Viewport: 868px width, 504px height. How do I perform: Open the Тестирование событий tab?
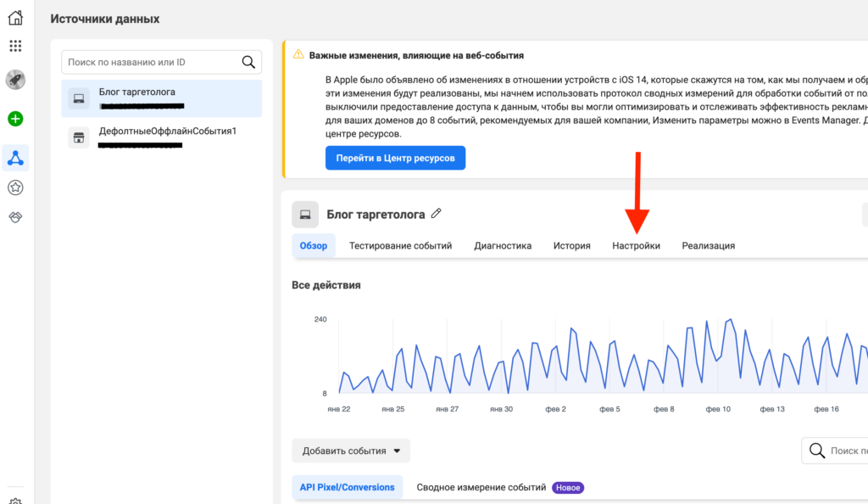pyautogui.click(x=400, y=246)
